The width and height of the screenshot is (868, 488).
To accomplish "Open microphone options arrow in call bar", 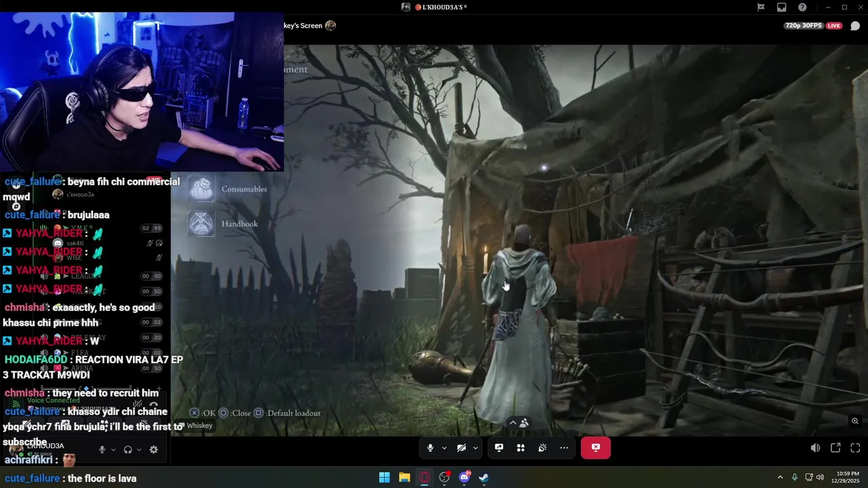I will coord(444,448).
